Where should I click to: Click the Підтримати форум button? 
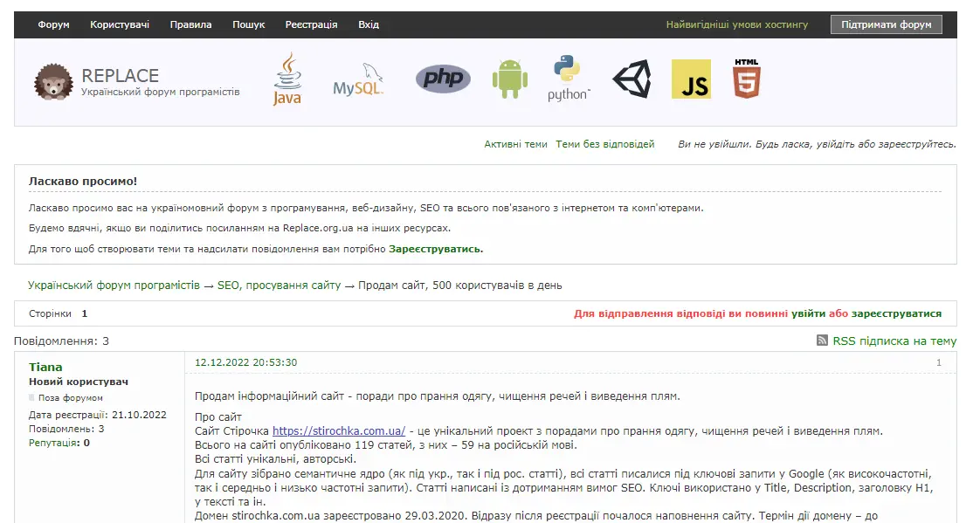887,24
